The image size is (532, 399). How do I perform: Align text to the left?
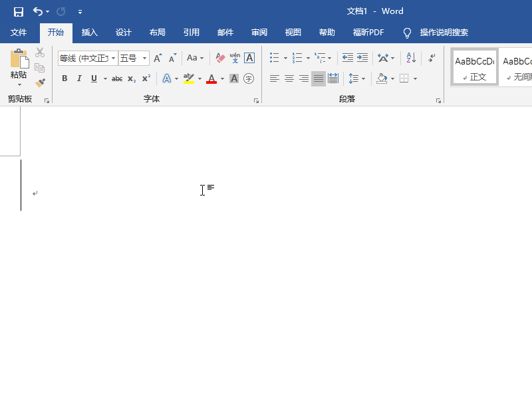275,78
